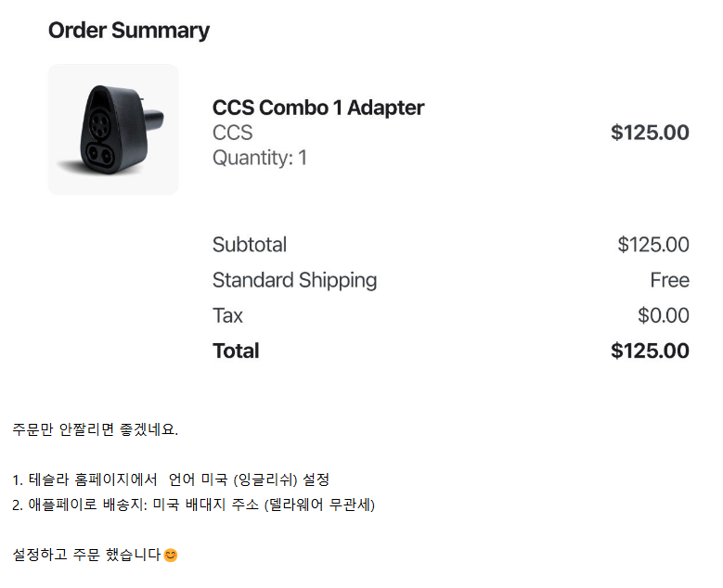
Task: Click the CCS Combo 1 Adapter product image
Action: [113, 130]
